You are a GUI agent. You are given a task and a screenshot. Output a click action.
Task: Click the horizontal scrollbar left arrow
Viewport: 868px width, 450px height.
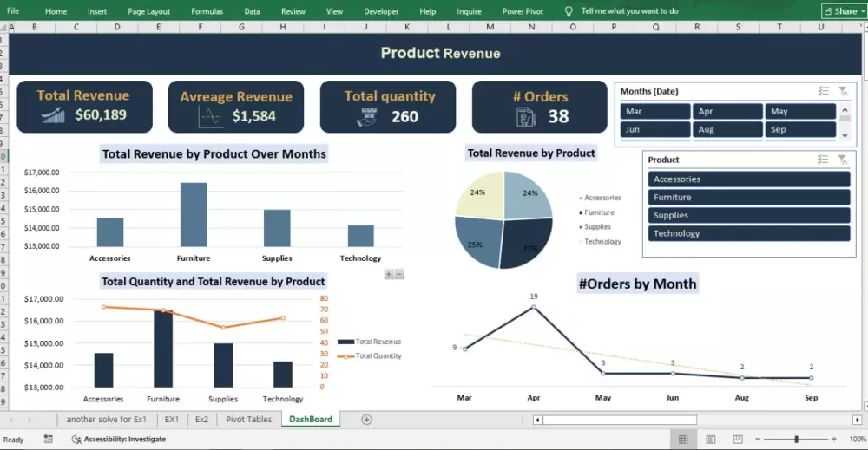pos(537,421)
